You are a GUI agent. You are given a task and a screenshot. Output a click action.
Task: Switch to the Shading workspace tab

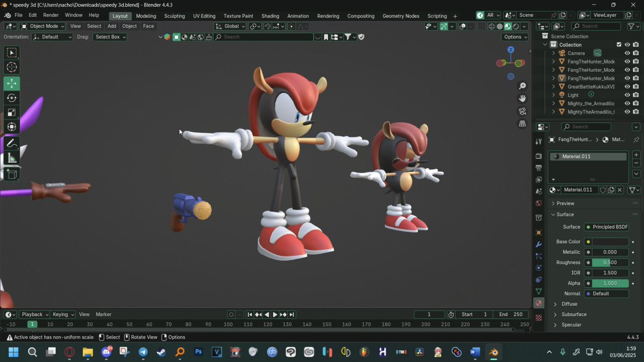click(270, 16)
